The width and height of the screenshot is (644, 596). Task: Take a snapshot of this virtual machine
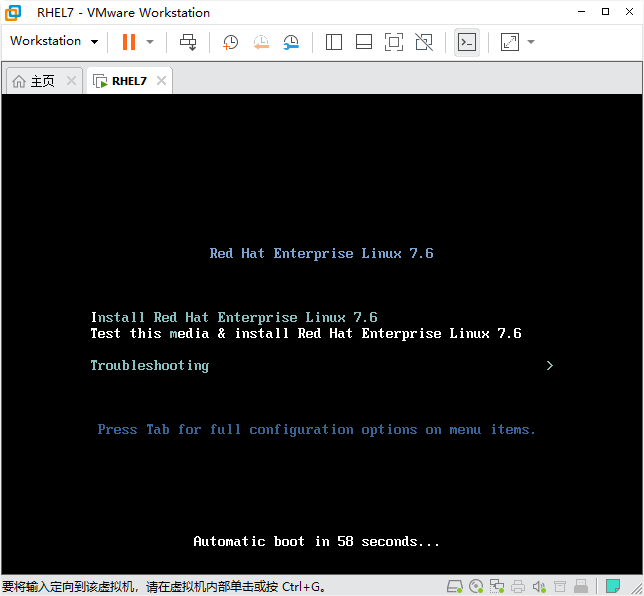click(230, 42)
